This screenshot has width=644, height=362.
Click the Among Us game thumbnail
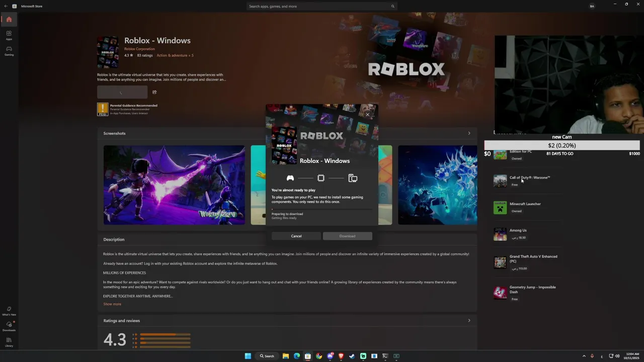coord(500,234)
